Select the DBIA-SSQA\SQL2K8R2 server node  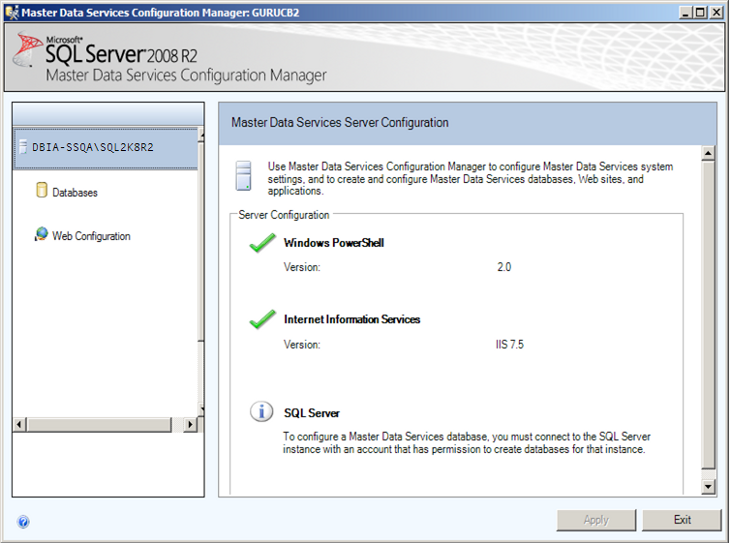[x=106, y=148]
